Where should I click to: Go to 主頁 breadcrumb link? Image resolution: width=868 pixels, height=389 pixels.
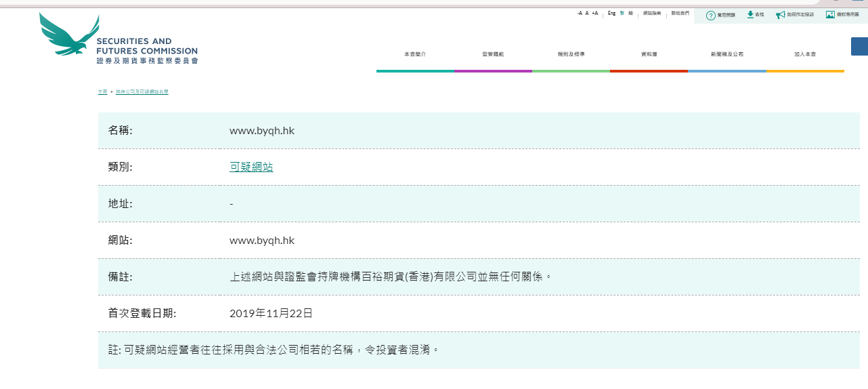[102, 91]
